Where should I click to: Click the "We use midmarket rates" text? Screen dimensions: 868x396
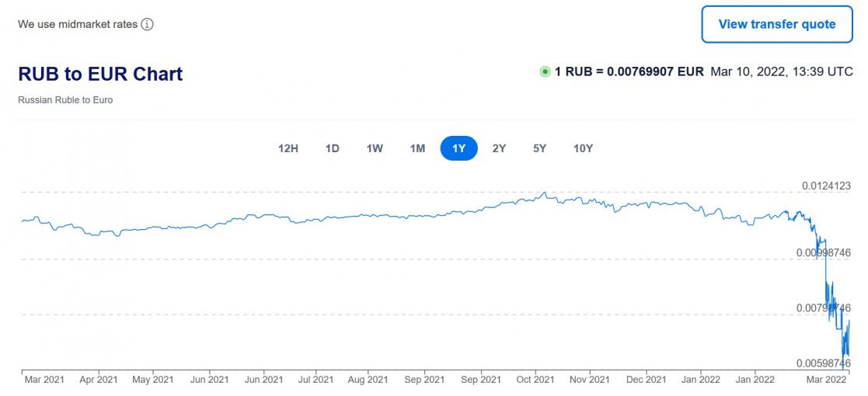pos(78,24)
